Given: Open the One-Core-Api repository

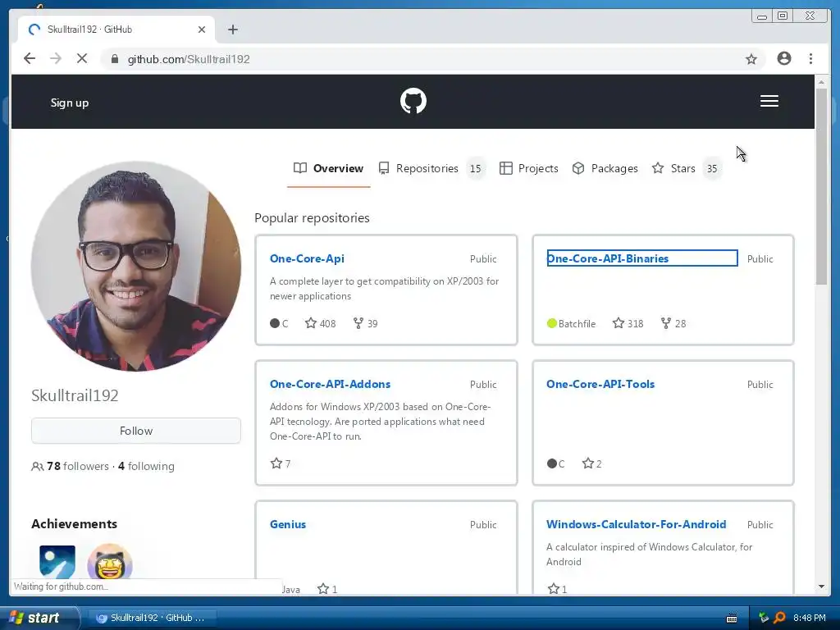Looking at the screenshot, I should tap(307, 258).
